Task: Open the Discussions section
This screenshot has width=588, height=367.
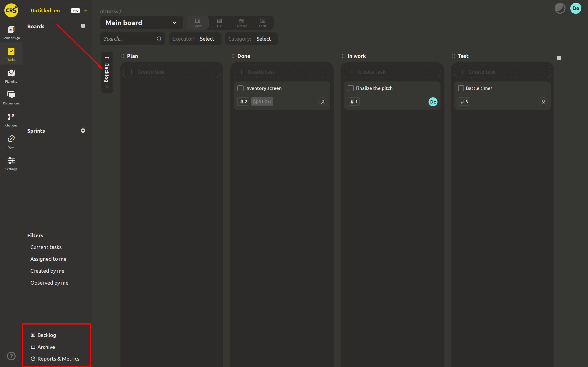Action: [11, 98]
